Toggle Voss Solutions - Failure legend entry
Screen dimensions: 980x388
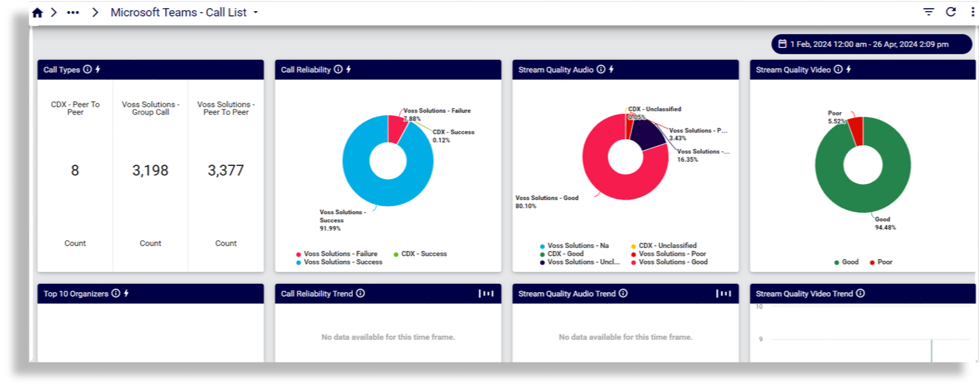337,254
